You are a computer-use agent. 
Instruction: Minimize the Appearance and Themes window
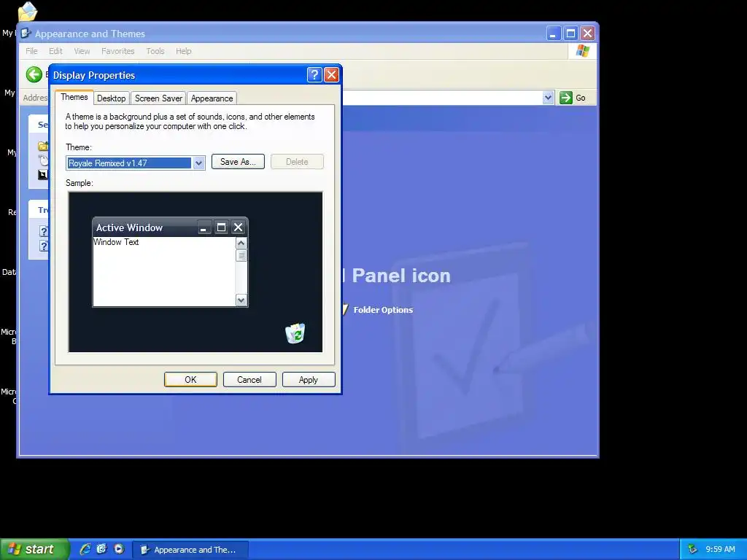coord(554,34)
